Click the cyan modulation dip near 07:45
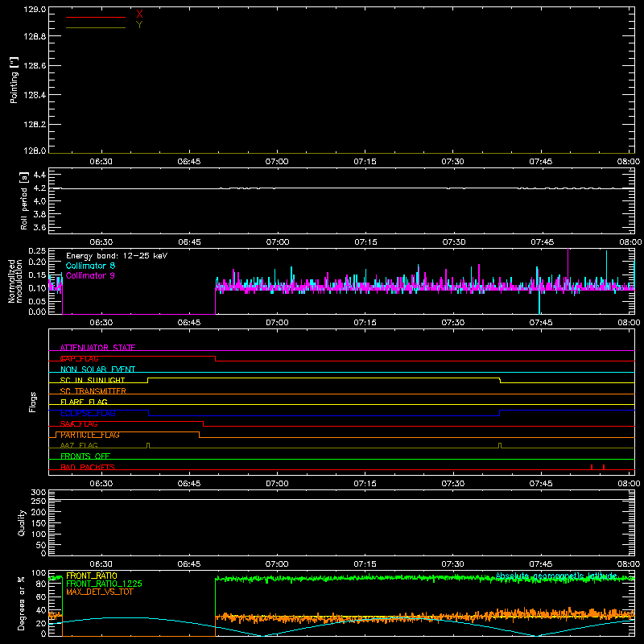The height and width of the screenshot is (644, 644). point(539,302)
